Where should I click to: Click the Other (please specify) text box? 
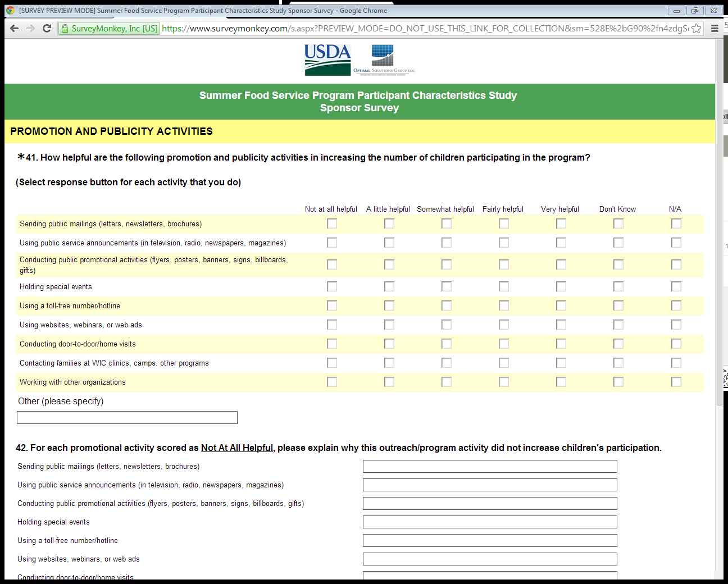127,417
